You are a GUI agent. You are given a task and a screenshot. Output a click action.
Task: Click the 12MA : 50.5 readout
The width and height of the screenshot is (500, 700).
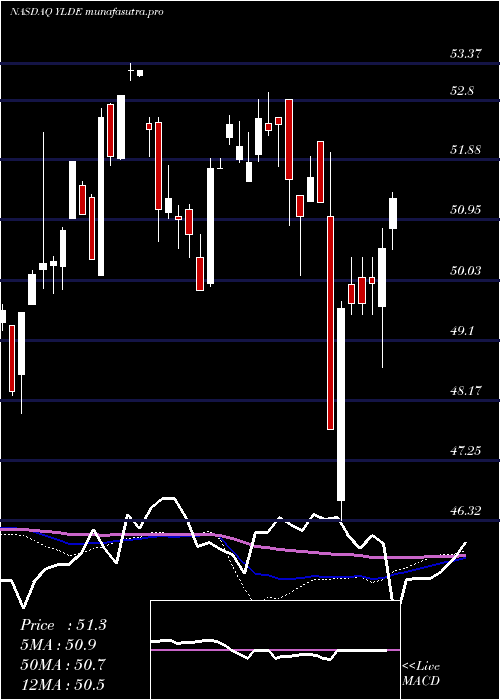click(x=63, y=684)
